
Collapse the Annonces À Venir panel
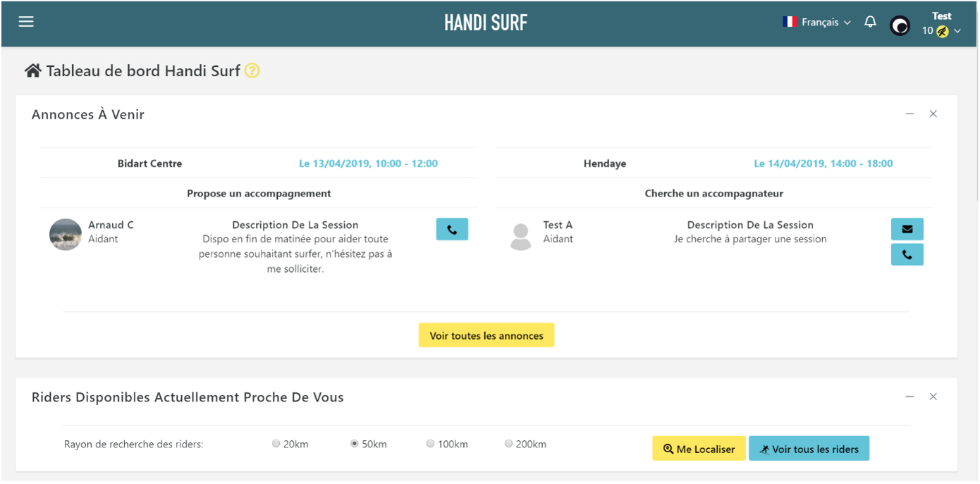point(909,114)
